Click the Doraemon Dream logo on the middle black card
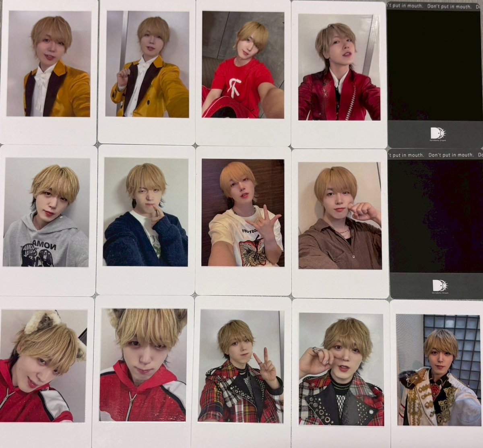This screenshot has height=448, width=483. point(440,285)
